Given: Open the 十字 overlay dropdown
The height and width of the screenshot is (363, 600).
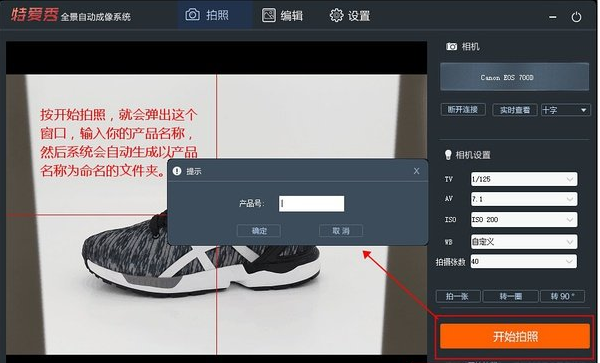Looking at the screenshot, I should 565,110.
